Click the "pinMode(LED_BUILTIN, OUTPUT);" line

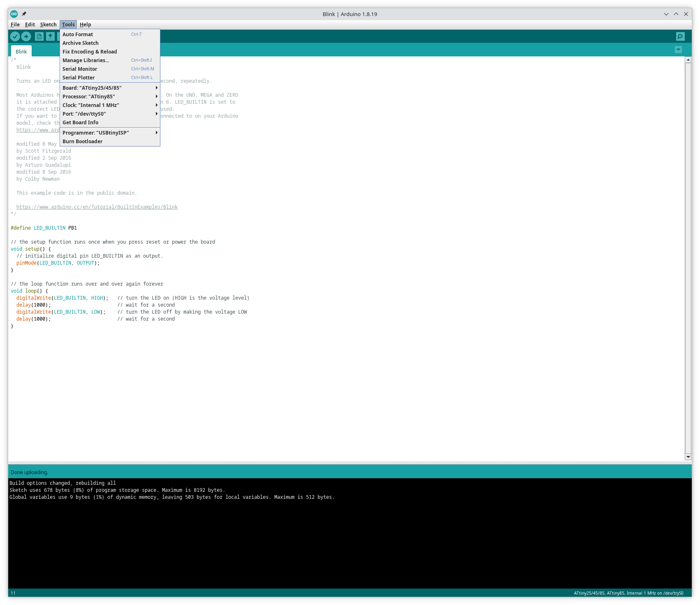tap(58, 263)
